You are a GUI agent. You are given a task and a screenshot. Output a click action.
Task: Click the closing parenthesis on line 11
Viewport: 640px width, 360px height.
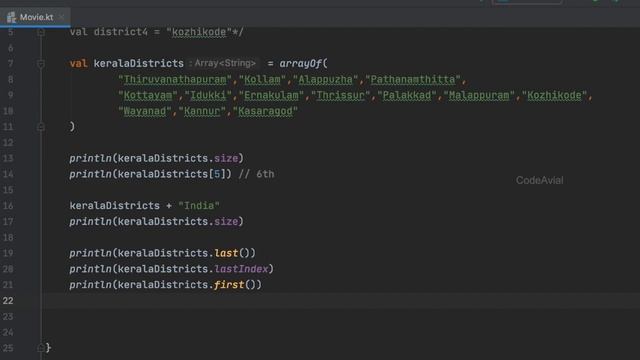click(72, 127)
